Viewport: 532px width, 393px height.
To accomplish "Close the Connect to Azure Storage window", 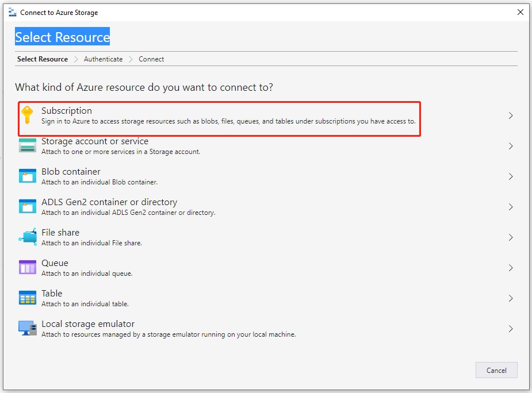I will (520, 12).
